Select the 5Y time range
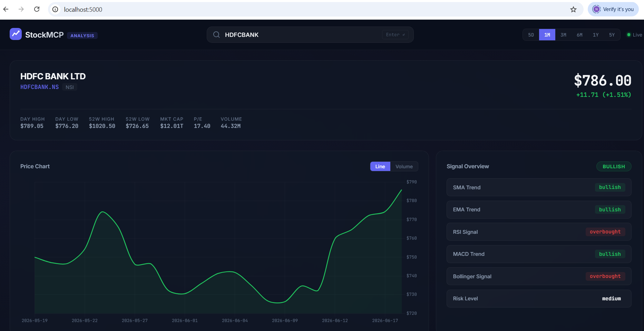Screen dimensions: 644x331 pyautogui.click(x=612, y=35)
